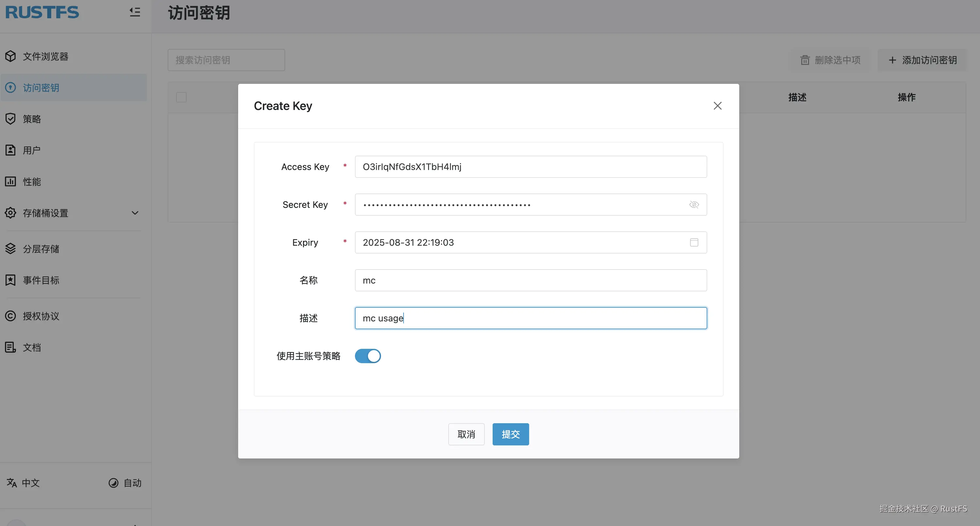Collapse the sidebar using the menu icon
The image size is (980, 526).
pos(135,12)
